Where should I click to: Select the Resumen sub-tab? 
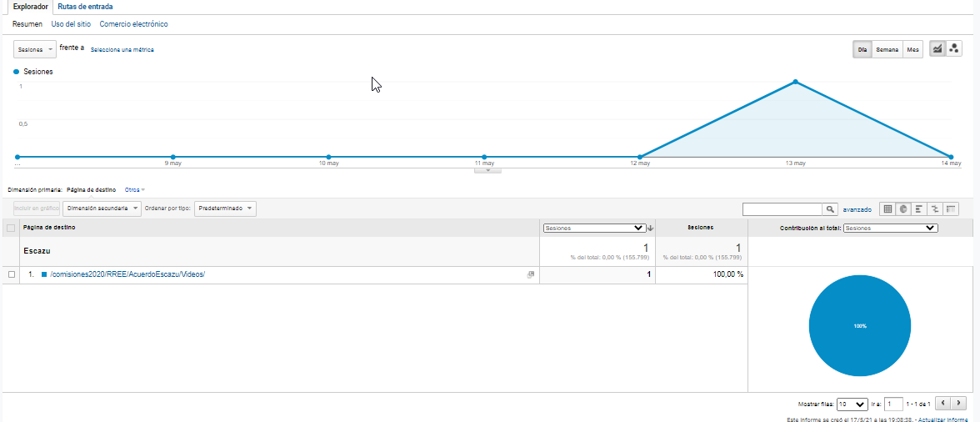[x=27, y=23]
